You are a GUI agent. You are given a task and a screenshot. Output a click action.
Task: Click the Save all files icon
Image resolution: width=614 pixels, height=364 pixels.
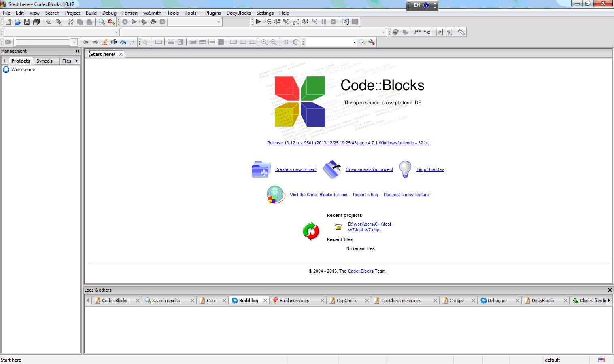pyautogui.click(x=36, y=22)
